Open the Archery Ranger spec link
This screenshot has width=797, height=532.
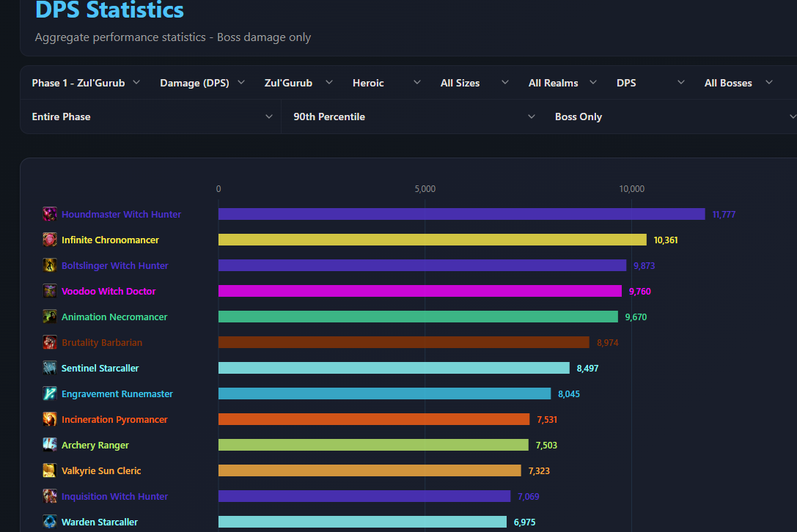click(95, 445)
